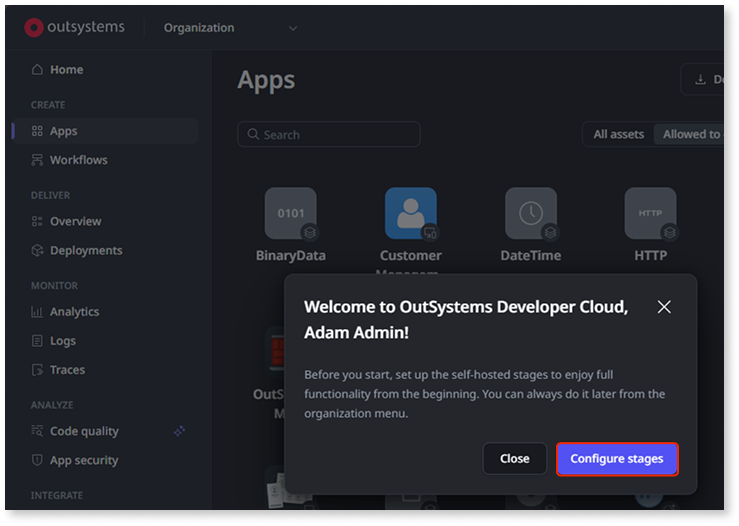Go to Deployments
Viewport: 739px width, 526px height.
[77, 250]
